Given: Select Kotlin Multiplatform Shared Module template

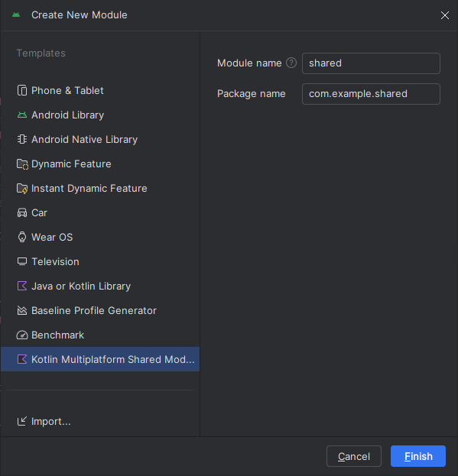Looking at the screenshot, I should pyautogui.click(x=100, y=359).
